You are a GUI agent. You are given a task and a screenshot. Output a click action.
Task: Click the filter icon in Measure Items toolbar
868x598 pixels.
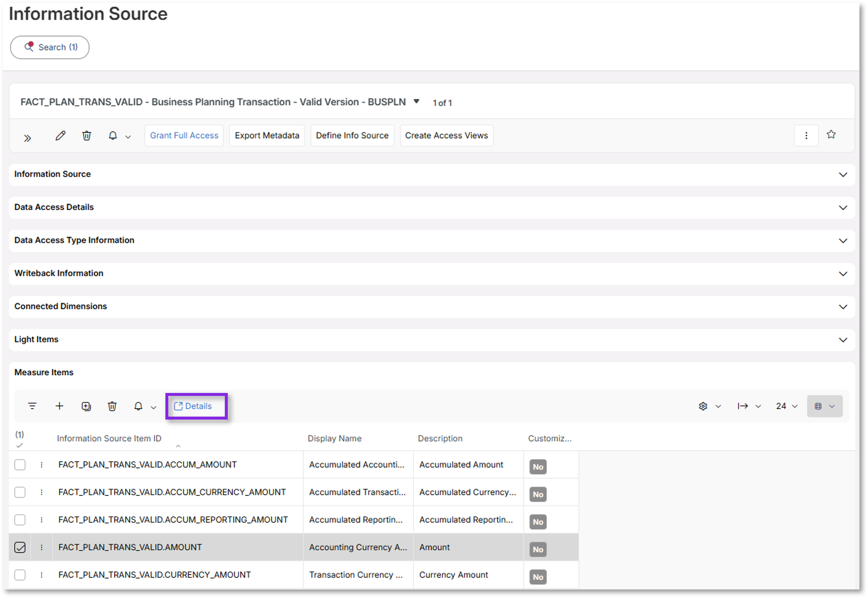(32, 406)
